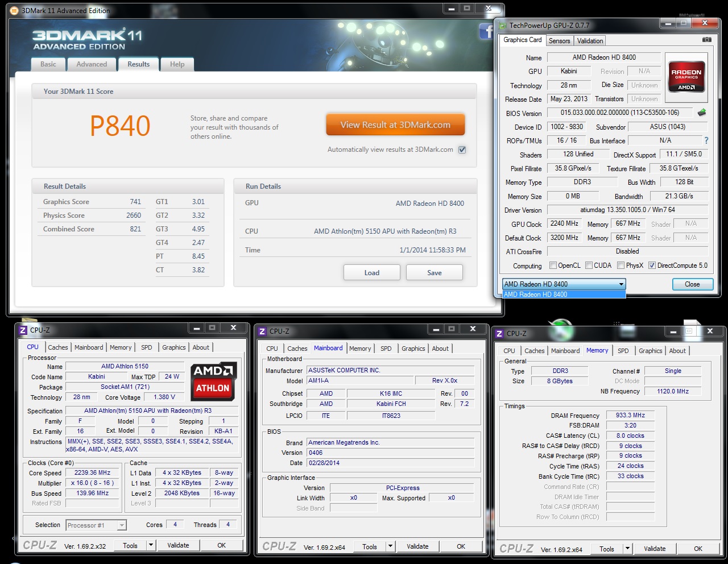
Task: Click the BIOS Version field in GPU-Z
Action: coord(620,113)
